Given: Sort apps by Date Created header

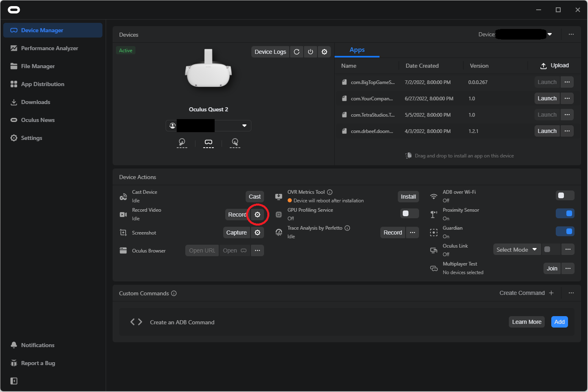Looking at the screenshot, I should point(422,66).
